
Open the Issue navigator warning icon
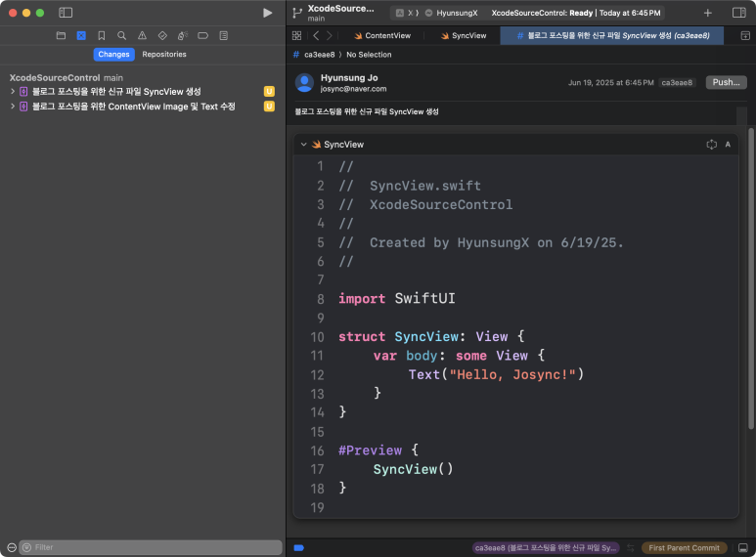(x=142, y=35)
